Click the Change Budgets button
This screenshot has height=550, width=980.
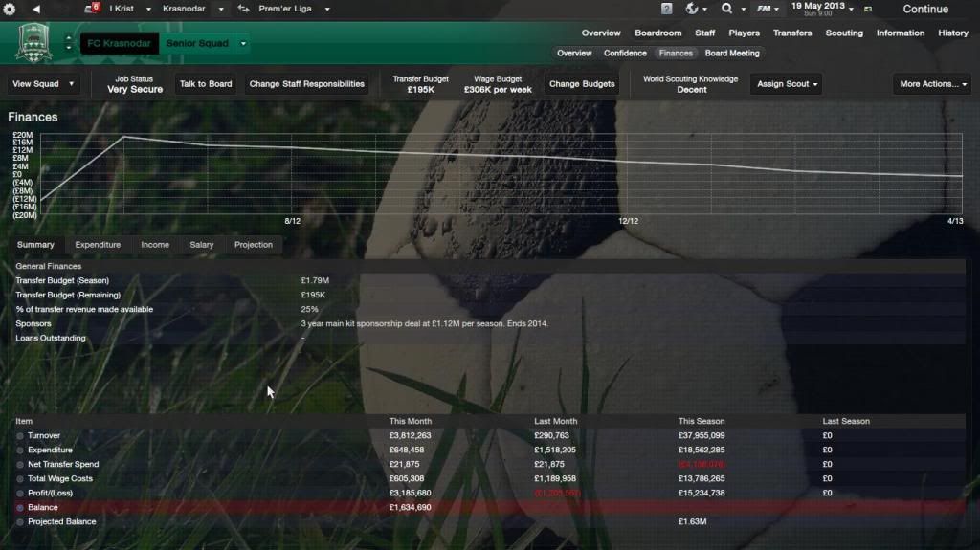click(582, 84)
